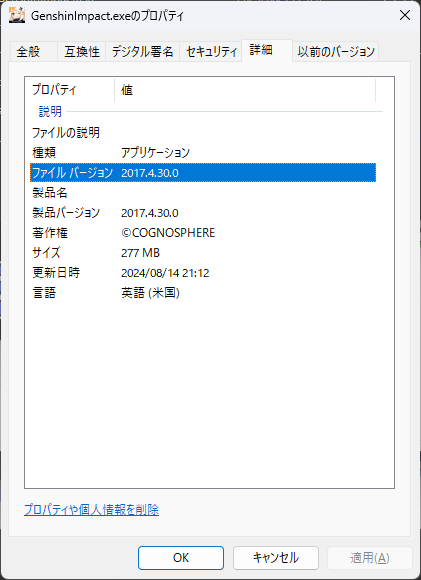Select the サイズ row label
The image size is (421, 580).
click(46, 253)
